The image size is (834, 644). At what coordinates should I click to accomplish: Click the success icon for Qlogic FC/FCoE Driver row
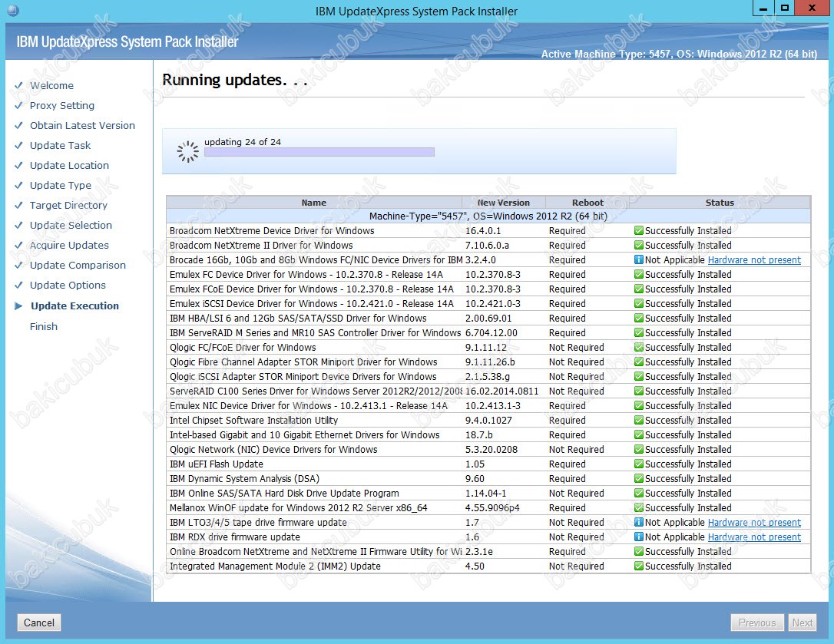click(638, 347)
